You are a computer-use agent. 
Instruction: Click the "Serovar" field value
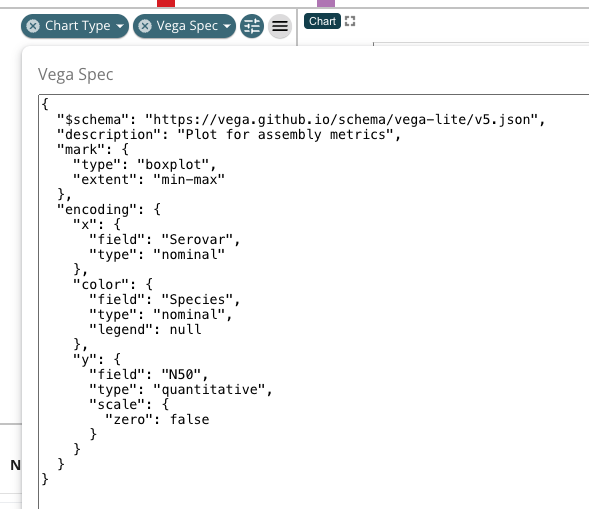tap(197, 239)
